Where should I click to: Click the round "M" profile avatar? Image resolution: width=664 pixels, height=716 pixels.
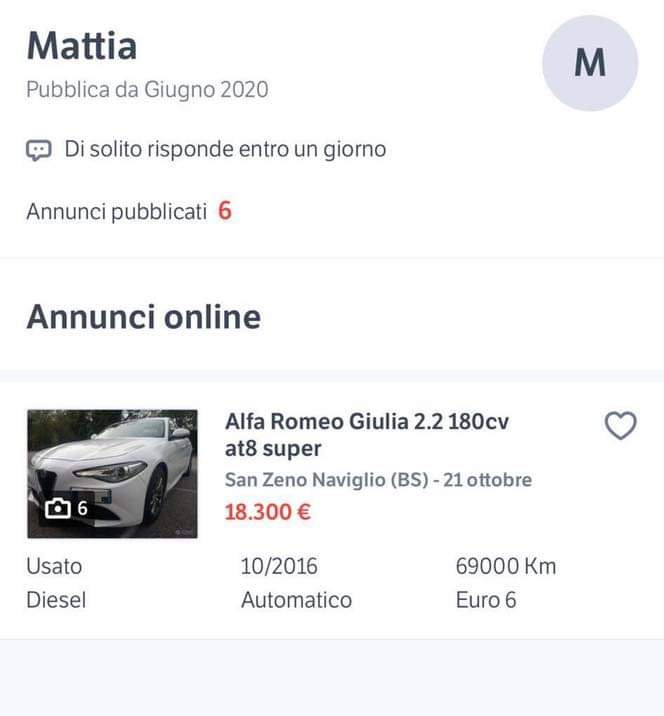[590, 63]
